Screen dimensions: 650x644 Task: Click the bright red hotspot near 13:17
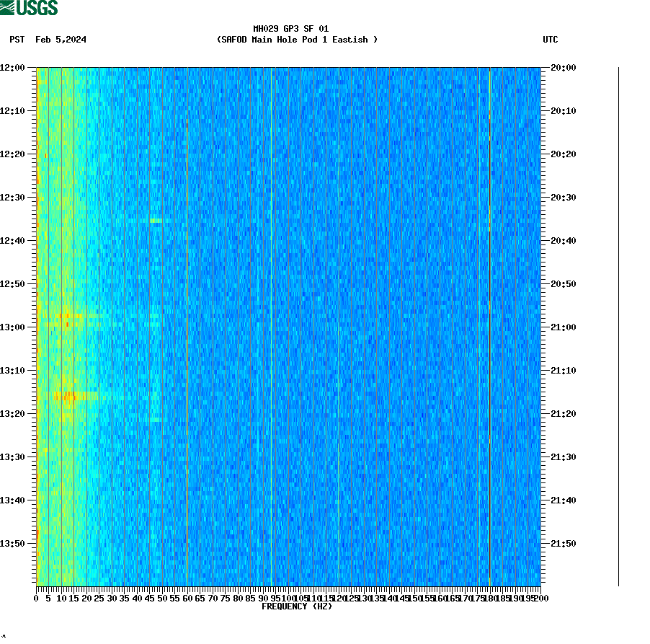(65, 396)
